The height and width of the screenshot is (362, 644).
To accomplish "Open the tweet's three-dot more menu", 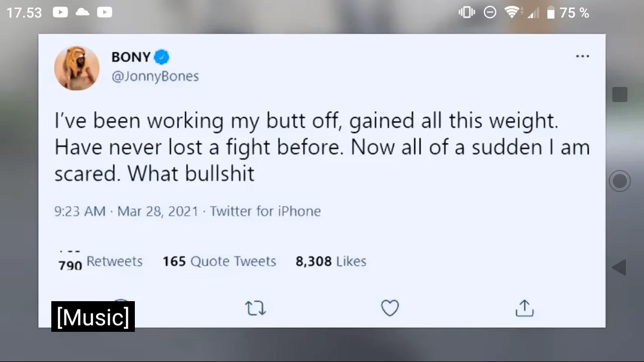I will click(x=582, y=56).
